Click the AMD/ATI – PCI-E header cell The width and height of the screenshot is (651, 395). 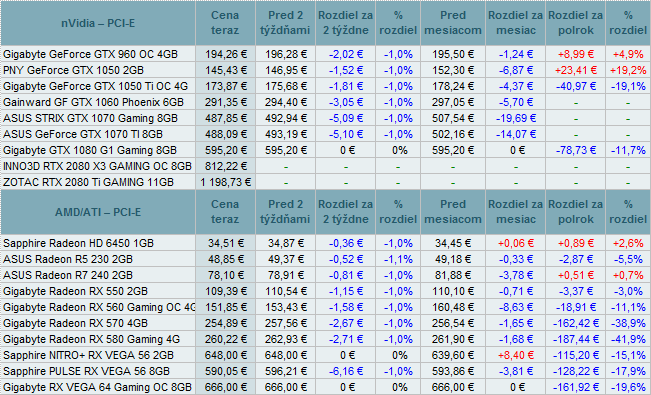[98, 212]
